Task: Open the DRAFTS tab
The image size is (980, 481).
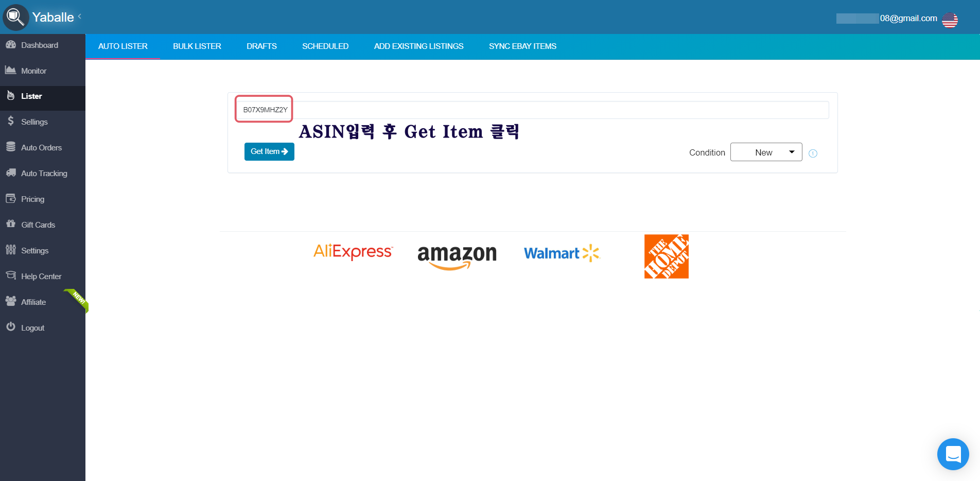Action: [261, 46]
